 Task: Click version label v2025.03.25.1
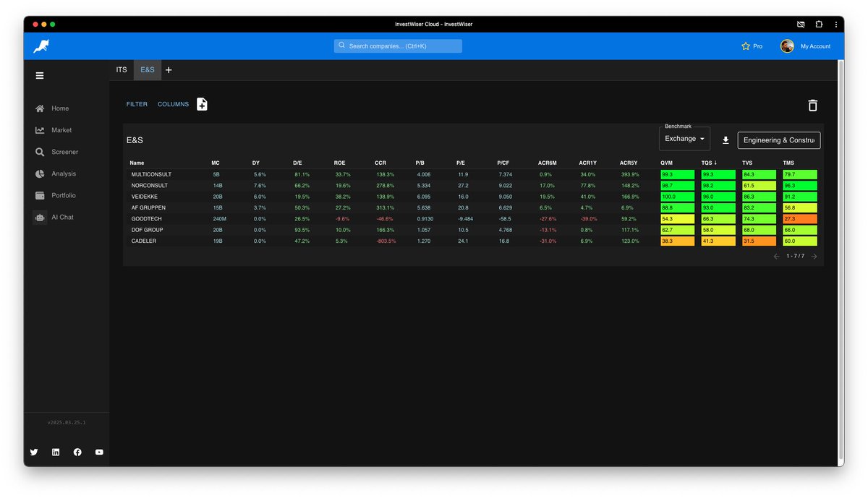(x=67, y=422)
